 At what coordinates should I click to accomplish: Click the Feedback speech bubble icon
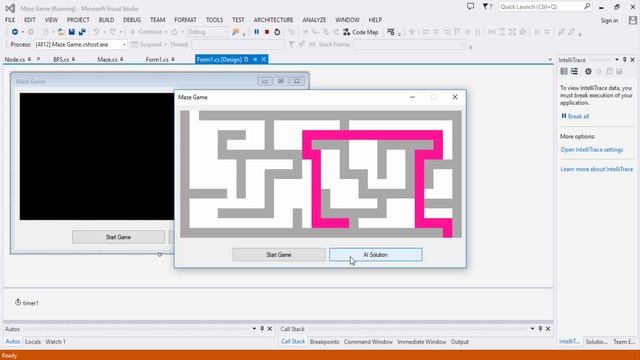(471, 7)
